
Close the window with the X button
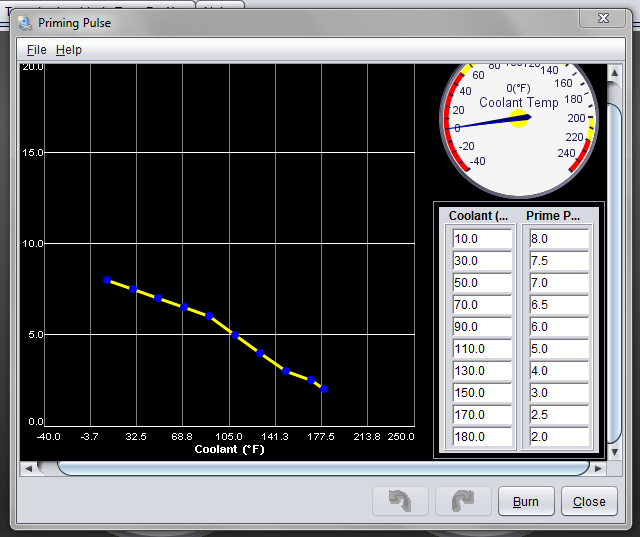pyautogui.click(x=603, y=19)
